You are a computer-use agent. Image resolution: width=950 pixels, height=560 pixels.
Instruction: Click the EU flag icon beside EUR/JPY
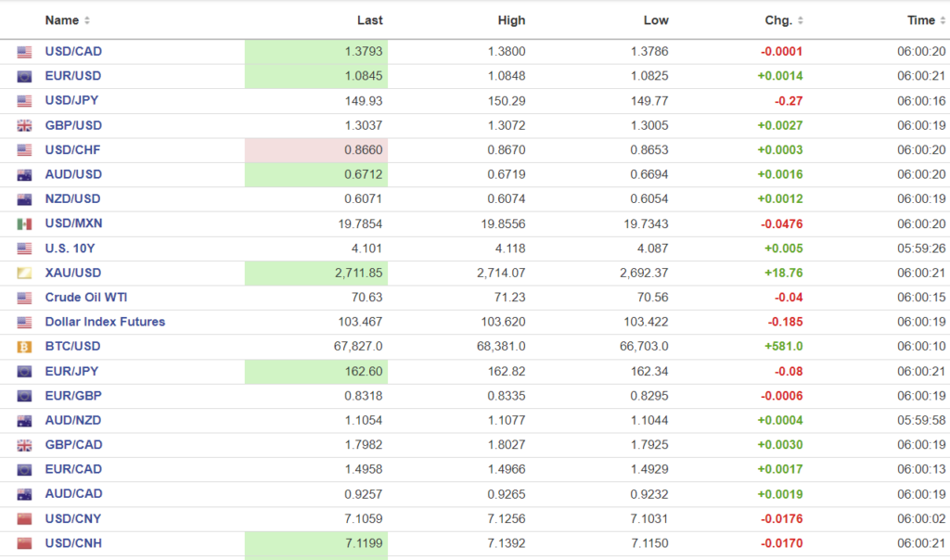point(24,372)
